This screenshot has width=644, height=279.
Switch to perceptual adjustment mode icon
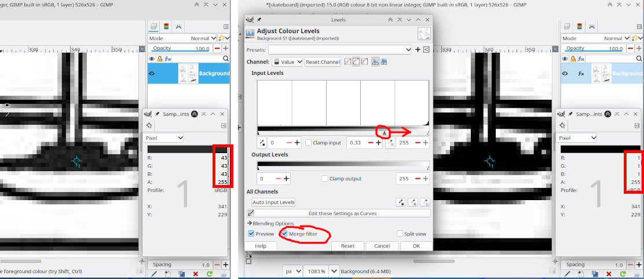click(356, 62)
